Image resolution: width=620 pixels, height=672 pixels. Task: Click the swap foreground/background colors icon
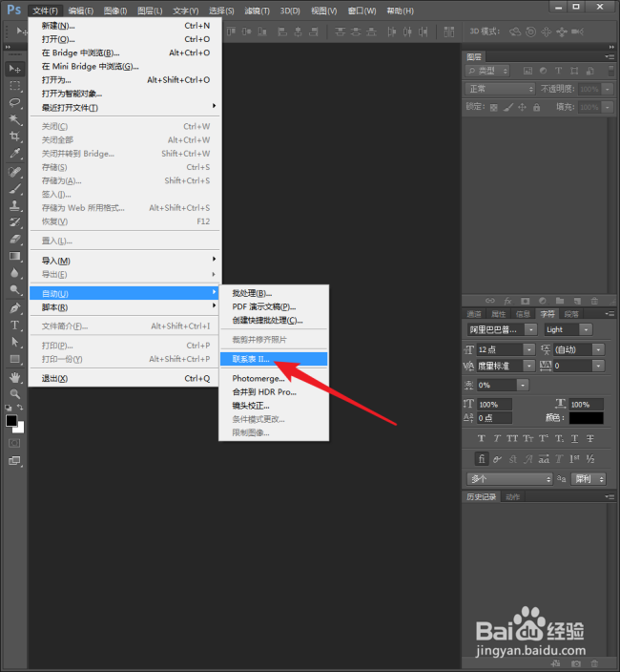click(x=20, y=407)
